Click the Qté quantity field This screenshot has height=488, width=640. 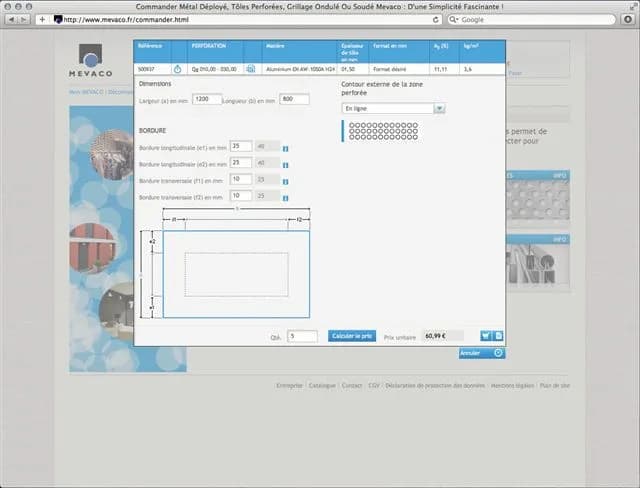[302, 336]
